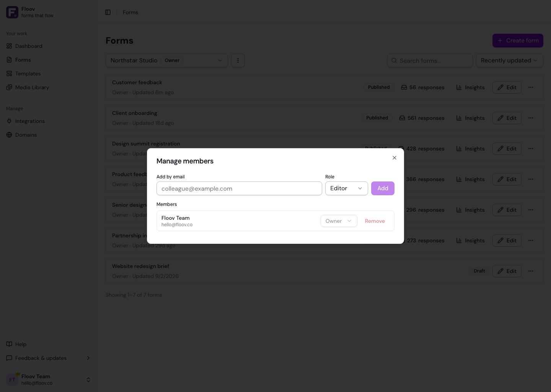
Task: Edit the Customer feedback form
Action: (507, 87)
